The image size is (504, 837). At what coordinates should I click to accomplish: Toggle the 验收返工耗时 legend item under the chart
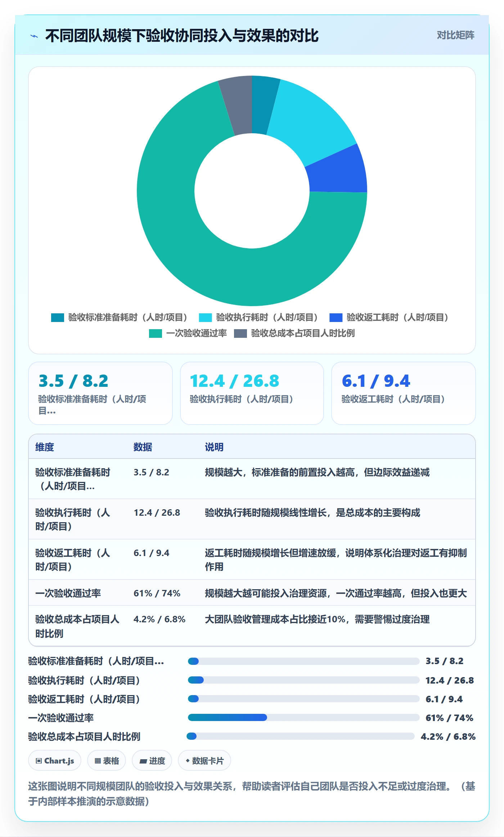389,317
